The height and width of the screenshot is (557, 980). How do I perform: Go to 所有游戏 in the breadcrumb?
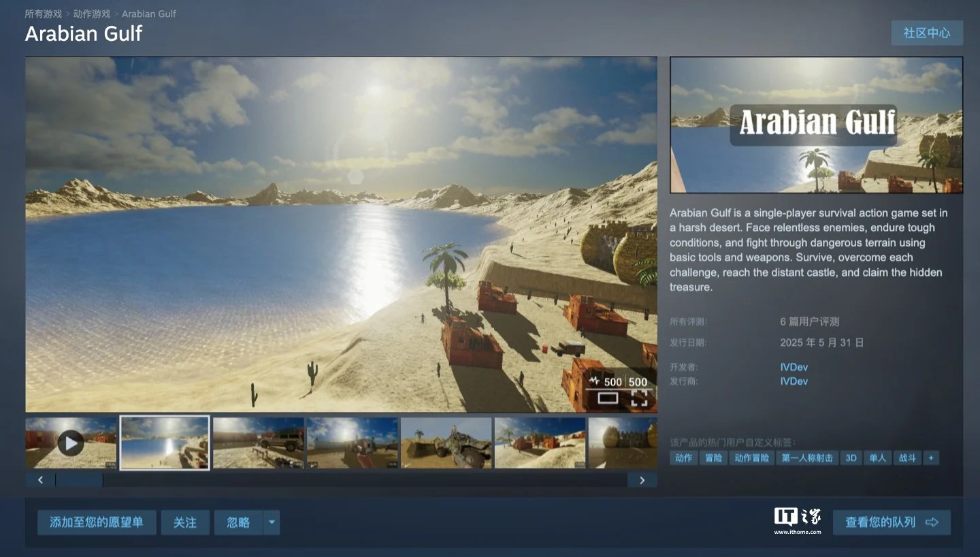pos(43,14)
